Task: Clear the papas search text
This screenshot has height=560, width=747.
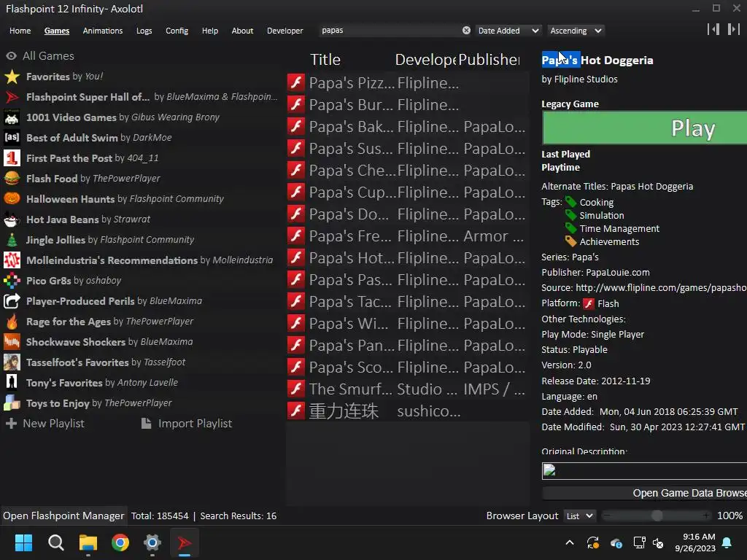Action: 466,31
